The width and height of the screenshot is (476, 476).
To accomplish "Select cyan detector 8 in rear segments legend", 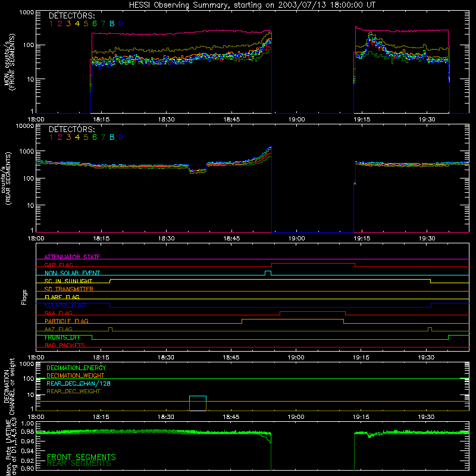I will pyautogui.click(x=112, y=137).
